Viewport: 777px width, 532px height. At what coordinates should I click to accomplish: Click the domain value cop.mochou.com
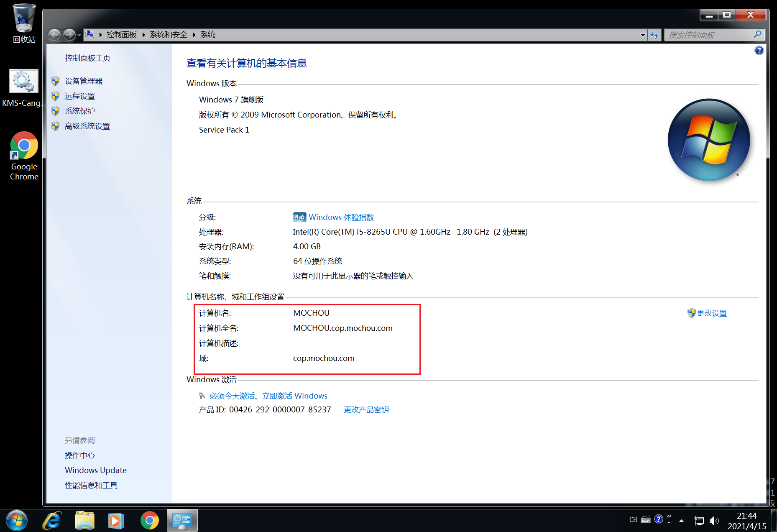coord(324,358)
